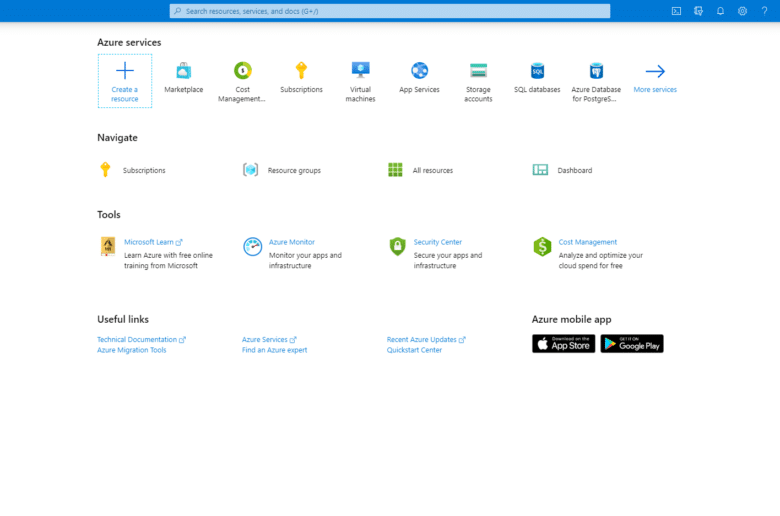Open Cost Management service icon in Azure services

tap(243, 71)
